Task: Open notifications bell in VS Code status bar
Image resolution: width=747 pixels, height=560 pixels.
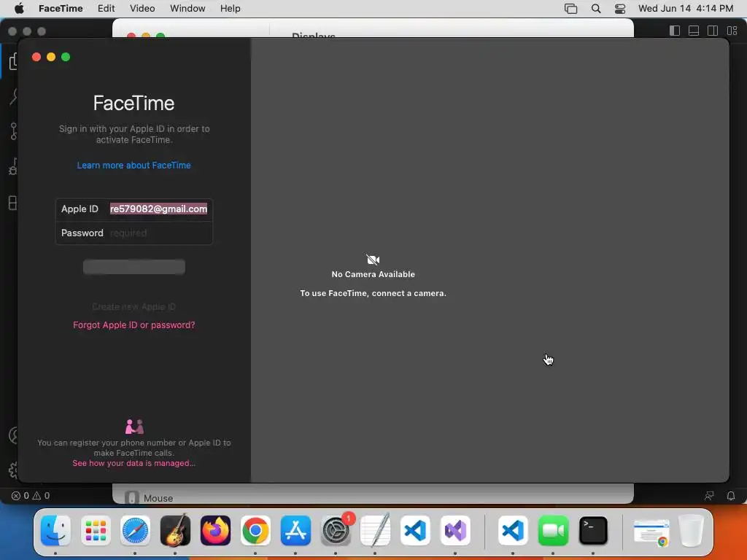Action: (731, 496)
